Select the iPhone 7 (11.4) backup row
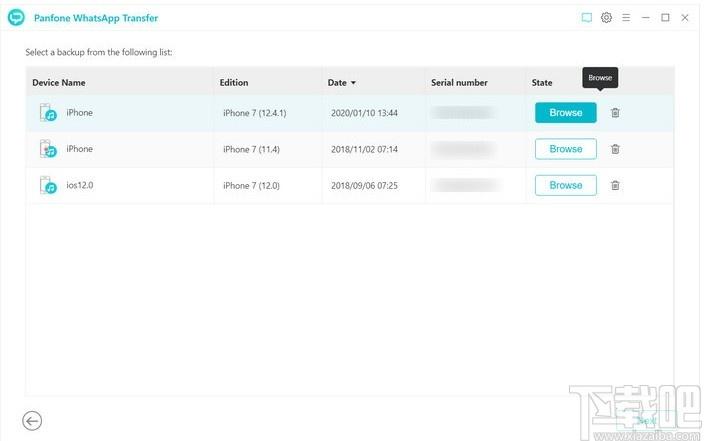Image resolution: width=704 pixels, height=441 pixels. (350, 149)
